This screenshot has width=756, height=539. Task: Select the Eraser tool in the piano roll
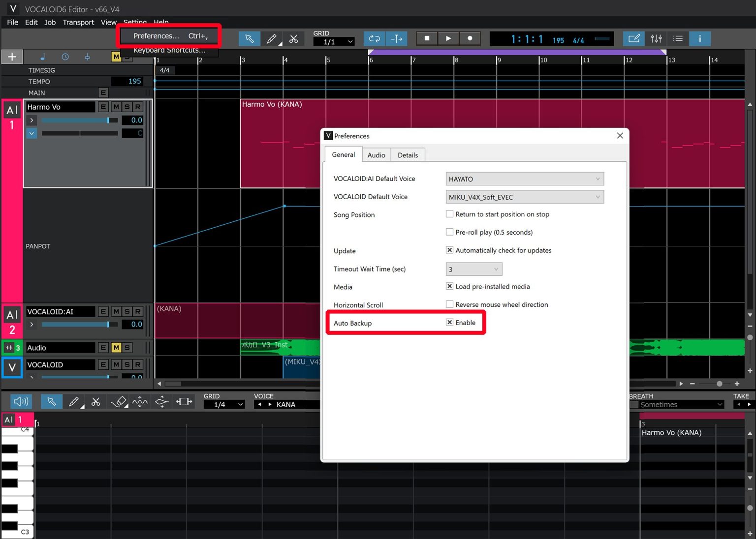tap(118, 401)
